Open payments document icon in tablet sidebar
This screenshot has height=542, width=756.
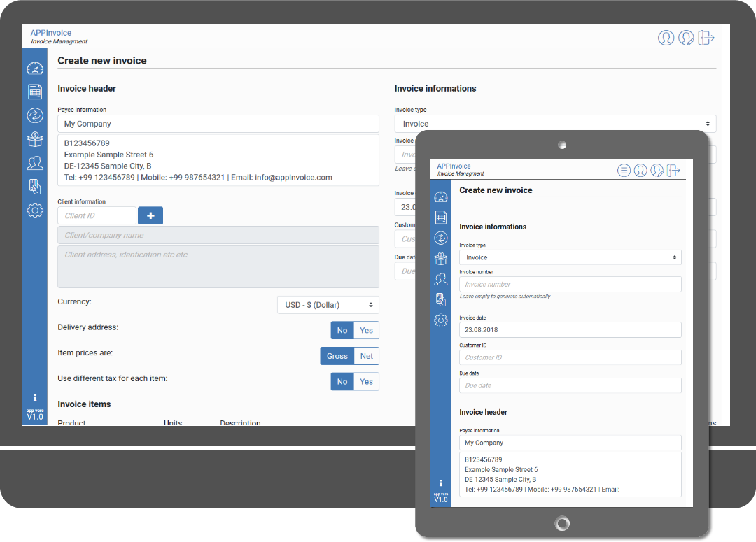pyautogui.click(x=441, y=299)
